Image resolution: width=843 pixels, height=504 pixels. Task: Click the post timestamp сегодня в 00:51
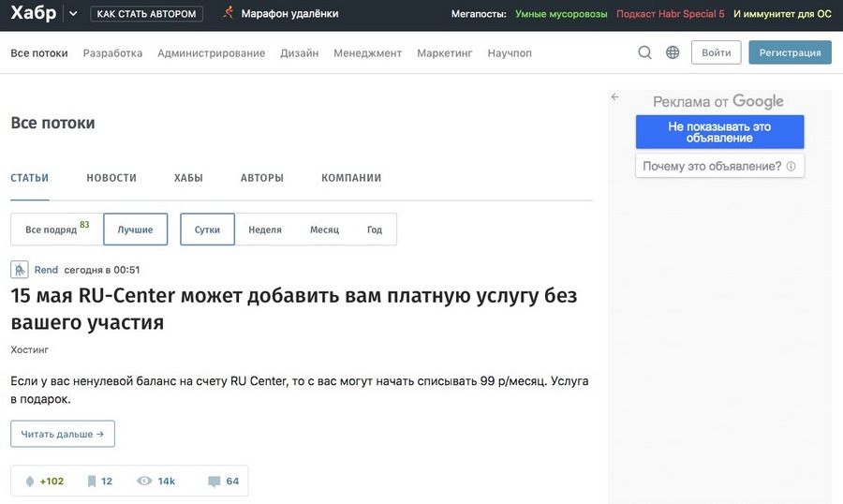[x=101, y=270]
